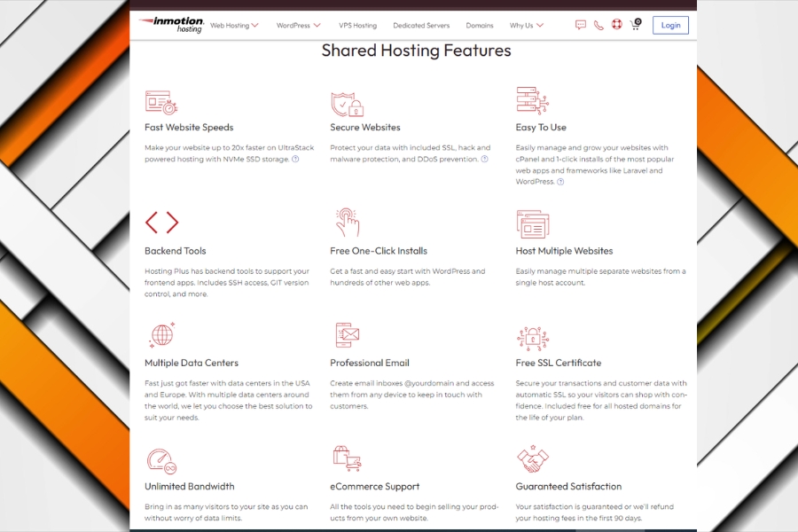Click the Free SSL Certificate title

pyautogui.click(x=559, y=363)
